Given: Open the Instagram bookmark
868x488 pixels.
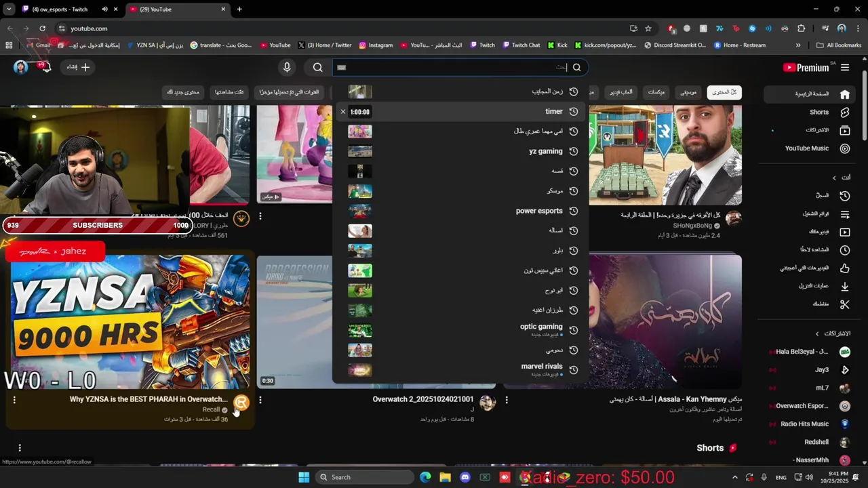Looking at the screenshot, I should [x=376, y=45].
